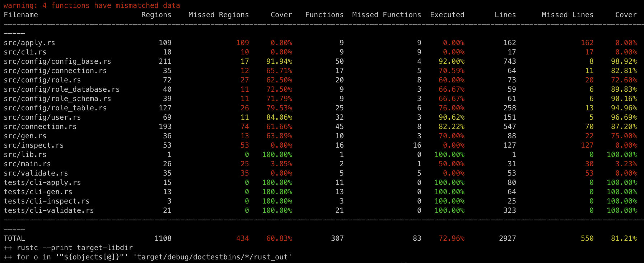Viewport: 644px width, 263px height.
Task: Click the Missed Functions column header
Action: click(x=386, y=15)
